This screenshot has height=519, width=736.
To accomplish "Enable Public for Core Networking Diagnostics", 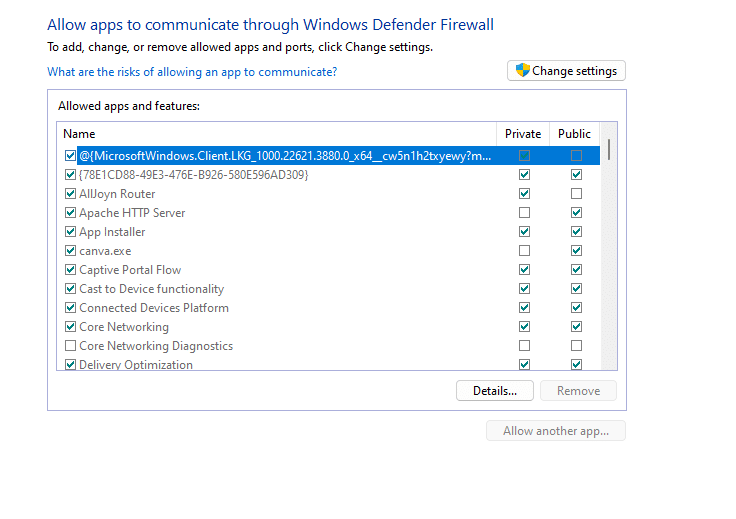I will coord(576,346).
